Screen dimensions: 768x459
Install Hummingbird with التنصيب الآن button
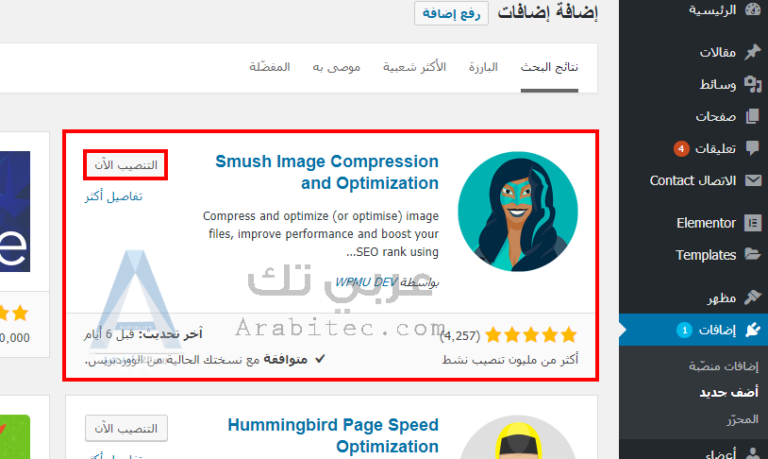pos(126,429)
